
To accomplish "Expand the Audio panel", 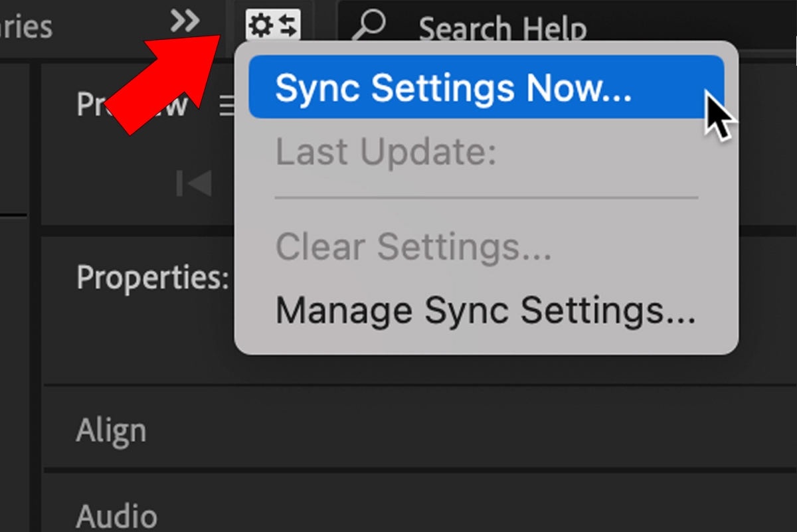I will [x=116, y=516].
